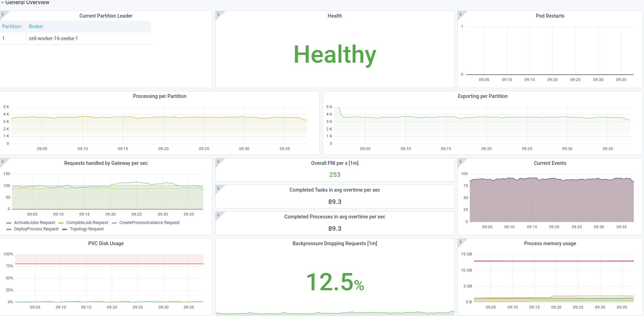Open Pod Restarts panel title menu

click(x=550, y=16)
